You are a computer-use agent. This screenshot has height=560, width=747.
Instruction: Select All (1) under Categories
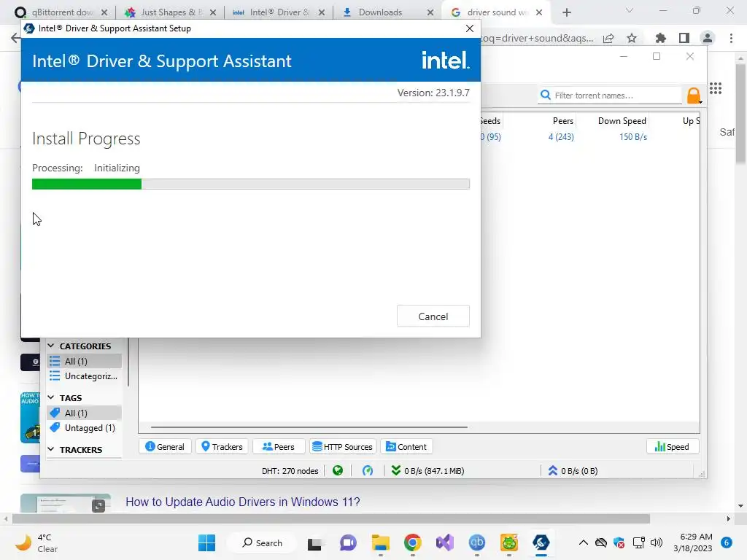(85, 362)
